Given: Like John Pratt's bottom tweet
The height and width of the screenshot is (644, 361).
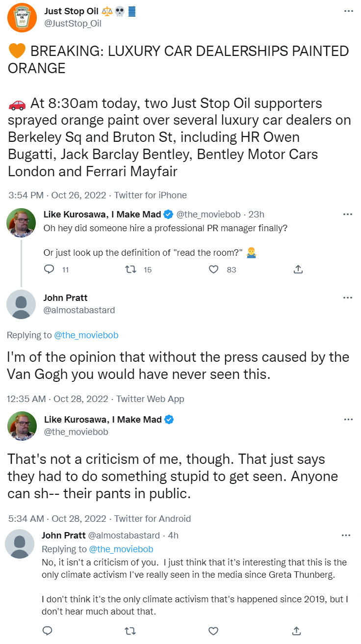Looking at the screenshot, I should point(213,630).
